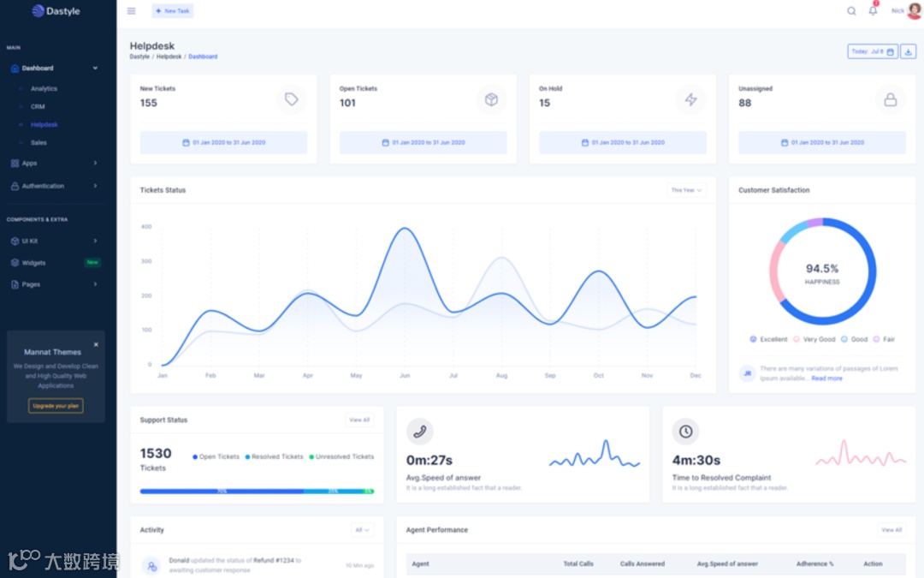Click the lightning icon on On Hold card

690,99
